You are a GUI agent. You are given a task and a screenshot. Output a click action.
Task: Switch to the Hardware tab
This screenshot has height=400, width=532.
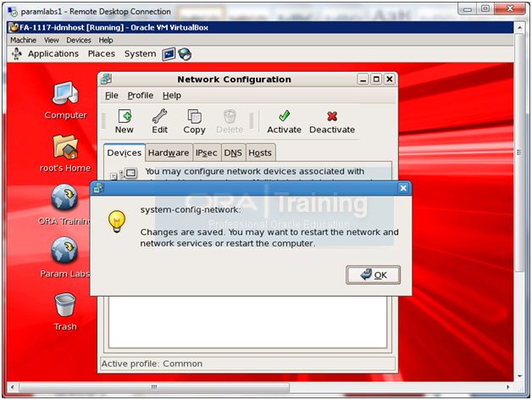[x=169, y=153]
